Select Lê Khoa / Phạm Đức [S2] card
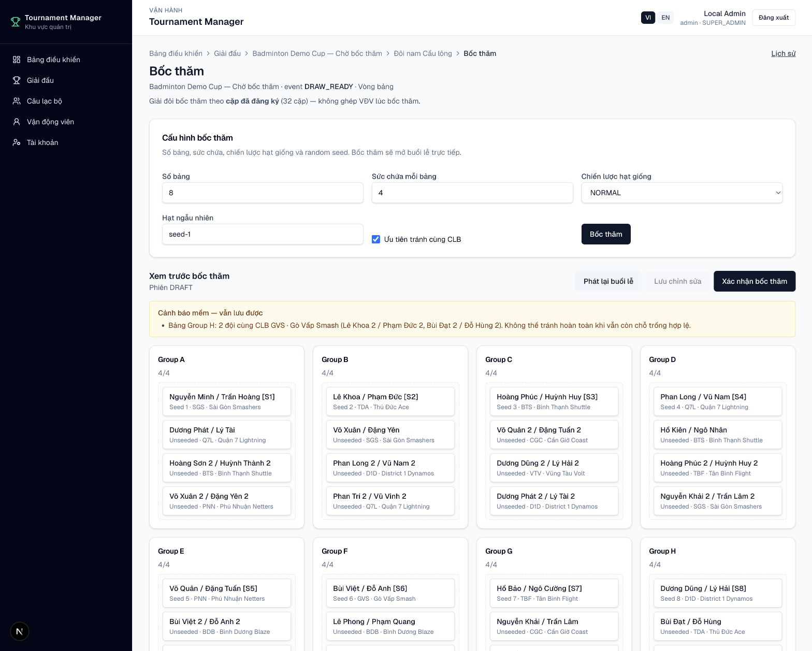This screenshot has width=812, height=651. 390,401
